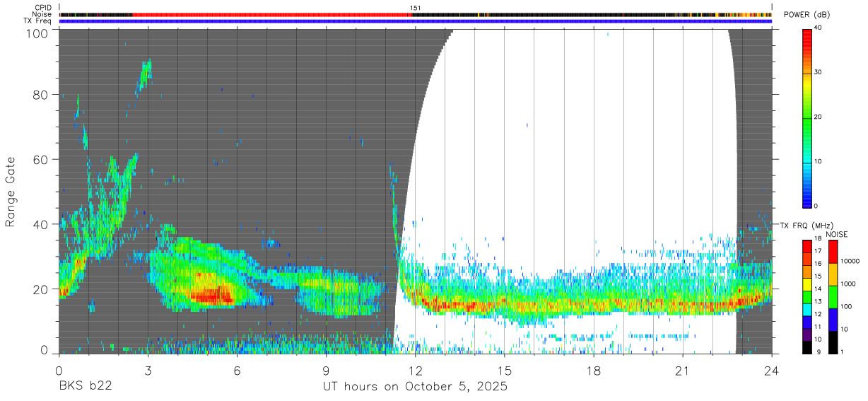The width and height of the screenshot is (868, 401).
Task: Click the red segment of the Noise strip
Action: tap(272, 14)
